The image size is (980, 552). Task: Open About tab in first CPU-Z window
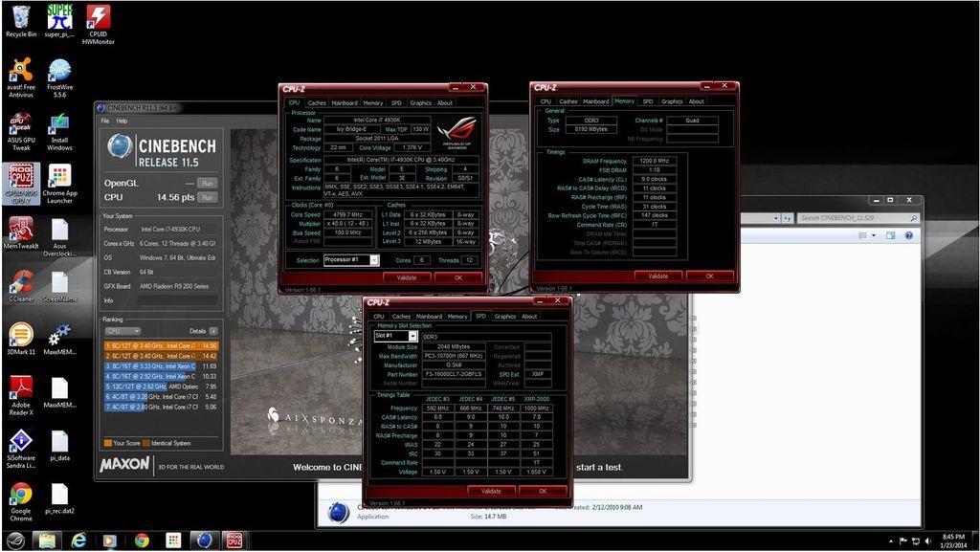[x=444, y=103]
